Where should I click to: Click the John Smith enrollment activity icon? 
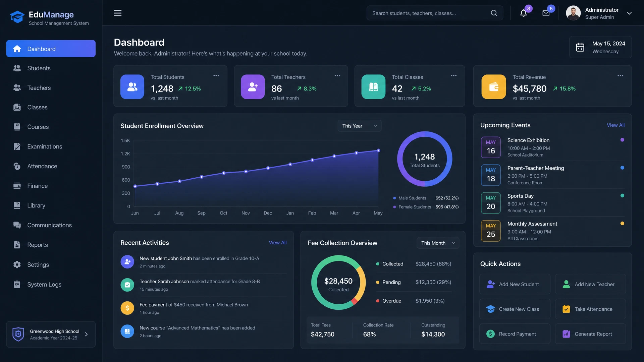point(127,262)
